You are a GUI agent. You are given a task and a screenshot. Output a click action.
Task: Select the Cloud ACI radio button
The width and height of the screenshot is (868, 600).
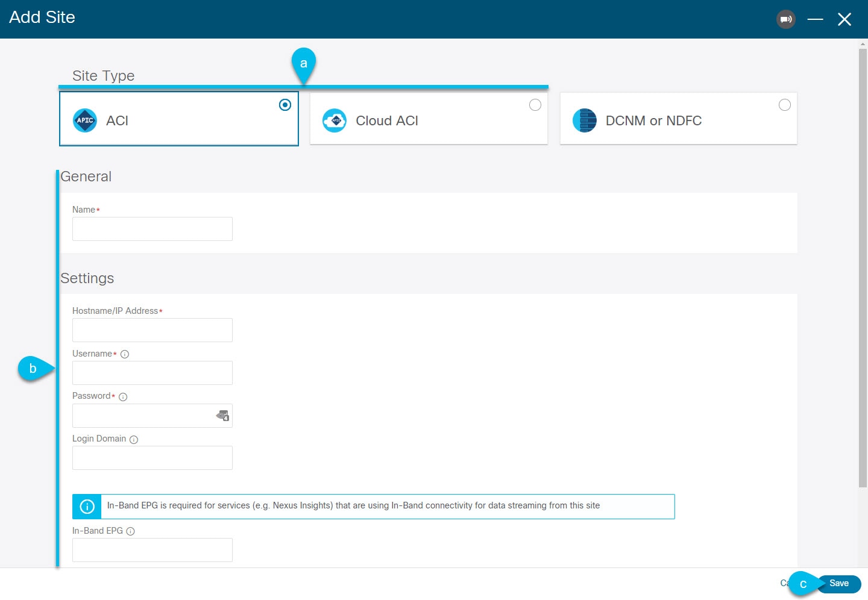click(x=535, y=105)
